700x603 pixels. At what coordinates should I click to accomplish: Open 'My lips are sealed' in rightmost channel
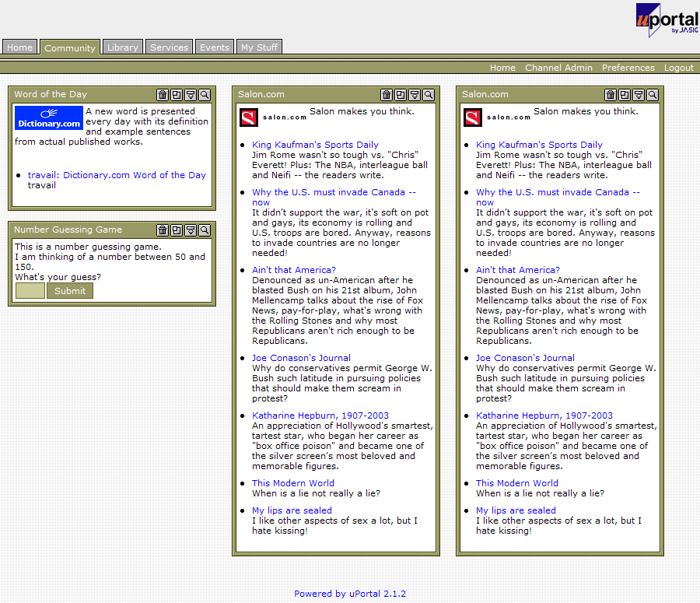[x=516, y=510]
